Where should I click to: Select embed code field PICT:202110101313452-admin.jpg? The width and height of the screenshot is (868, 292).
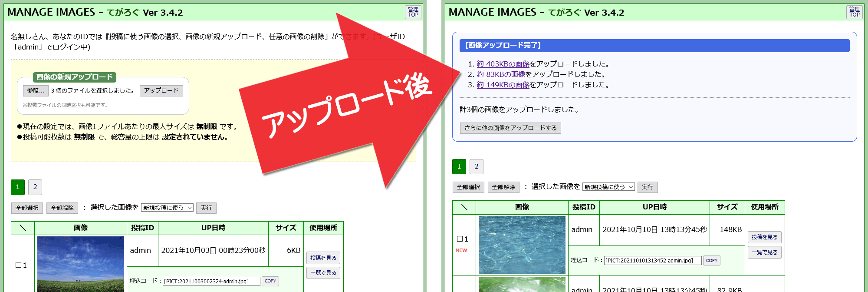tap(653, 260)
